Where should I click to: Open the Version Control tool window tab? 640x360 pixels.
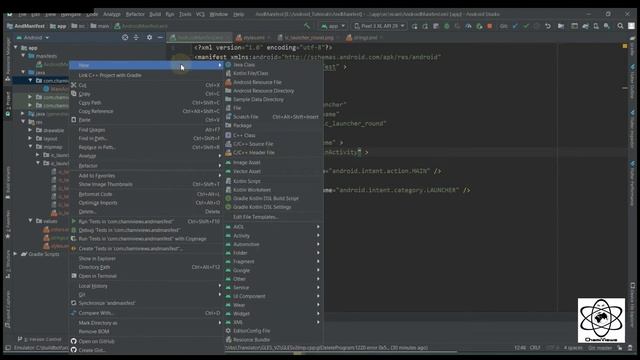[40, 339]
